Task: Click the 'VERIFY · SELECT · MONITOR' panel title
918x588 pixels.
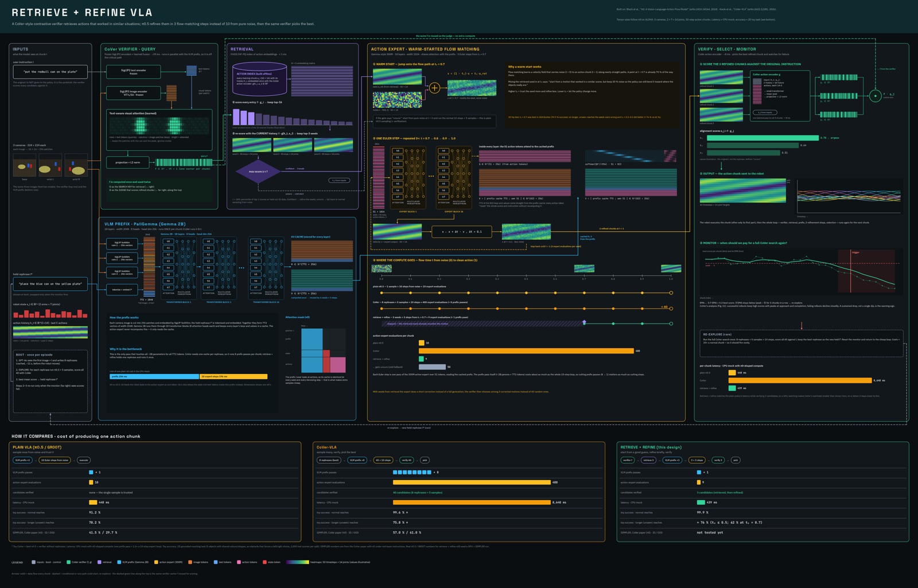Action: [x=727, y=49]
